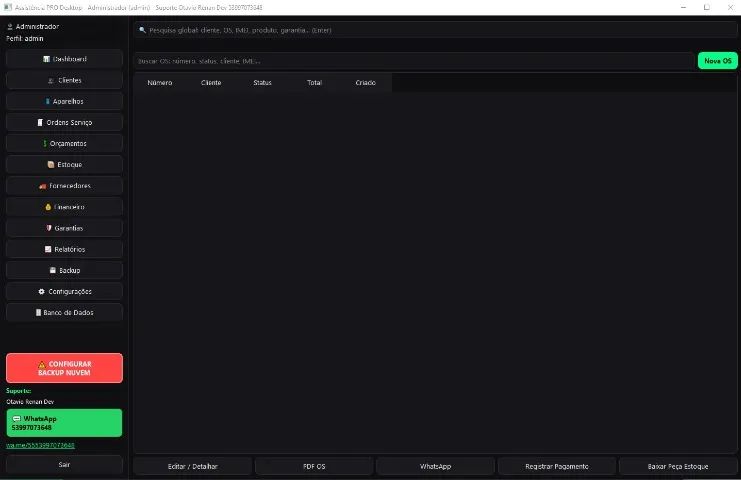Click the Orçamentos green icon

pyautogui.click(x=45, y=144)
